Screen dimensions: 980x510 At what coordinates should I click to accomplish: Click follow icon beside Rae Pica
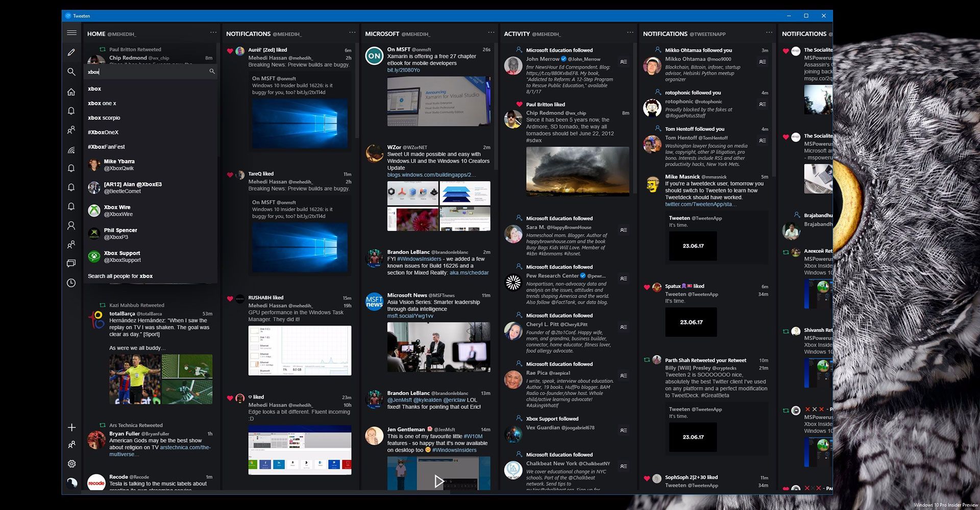point(623,375)
